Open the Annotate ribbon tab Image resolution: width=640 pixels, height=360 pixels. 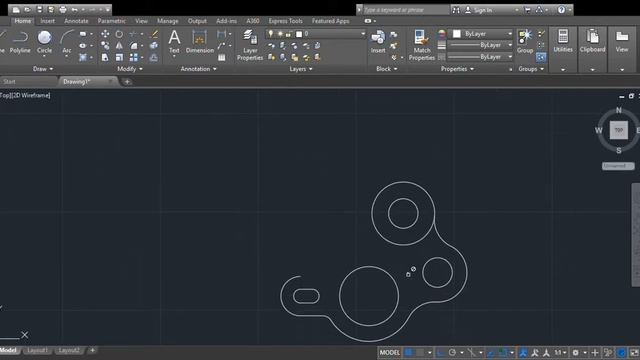[76, 21]
